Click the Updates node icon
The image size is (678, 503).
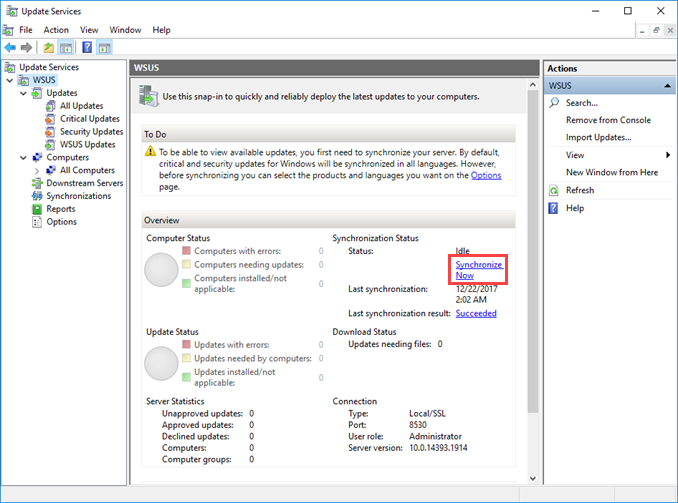37,93
